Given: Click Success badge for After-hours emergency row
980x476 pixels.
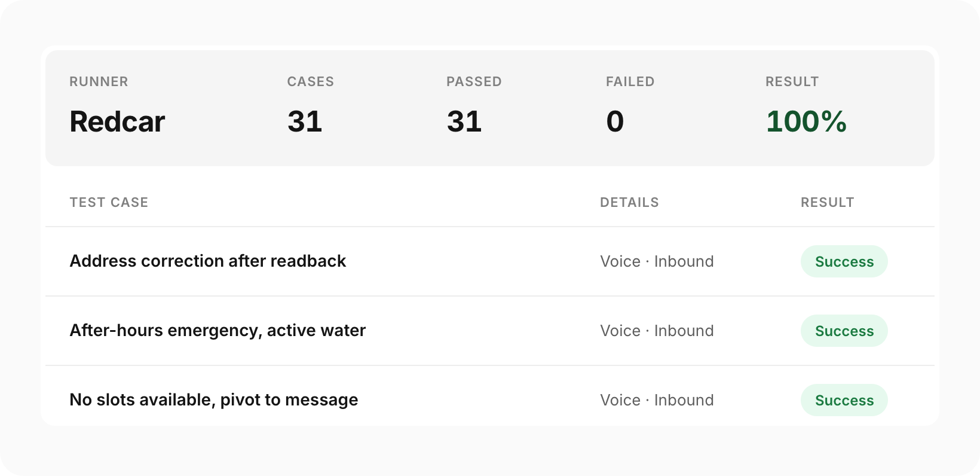Looking at the screenshot, I should coord(844,331).
